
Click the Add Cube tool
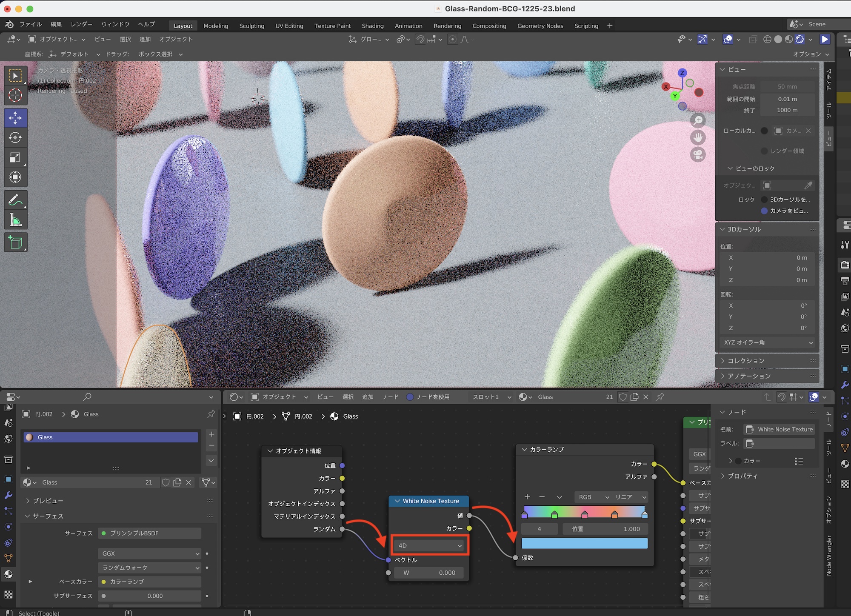(x=15, y=242)
